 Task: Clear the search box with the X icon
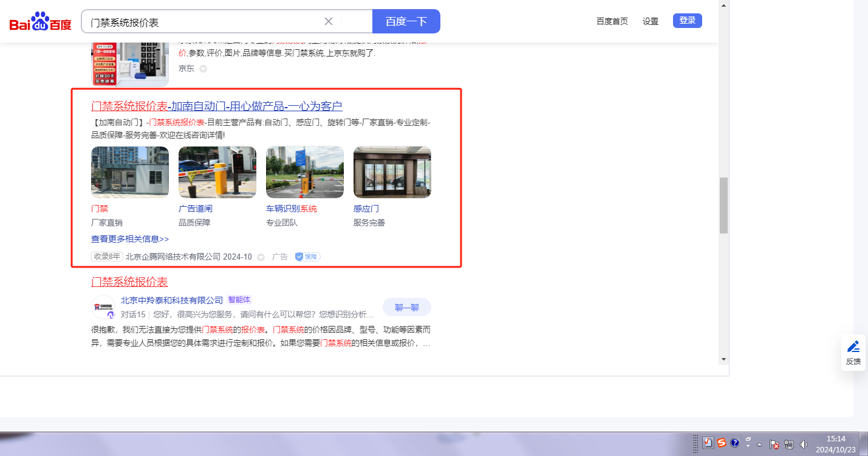pyautogui.click(x=329, y=21)
